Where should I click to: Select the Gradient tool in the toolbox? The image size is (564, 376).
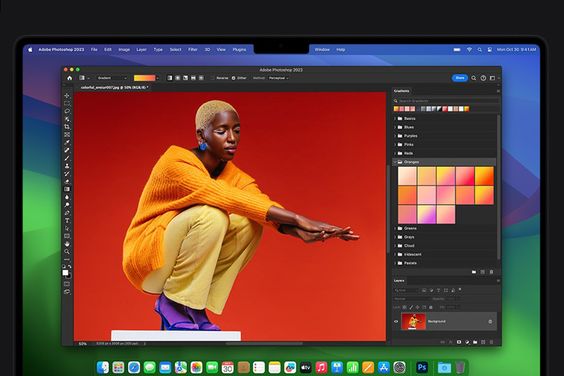point(67,189)
